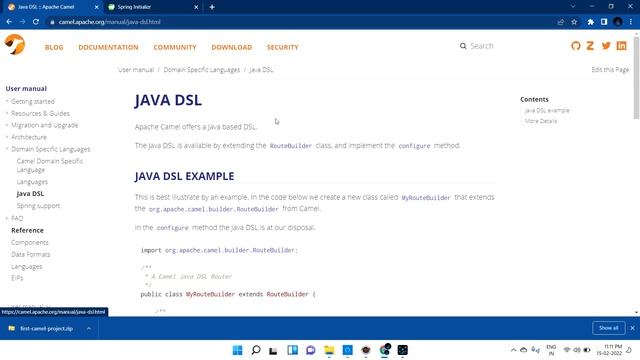Open Data Formats under Reference

31,254
